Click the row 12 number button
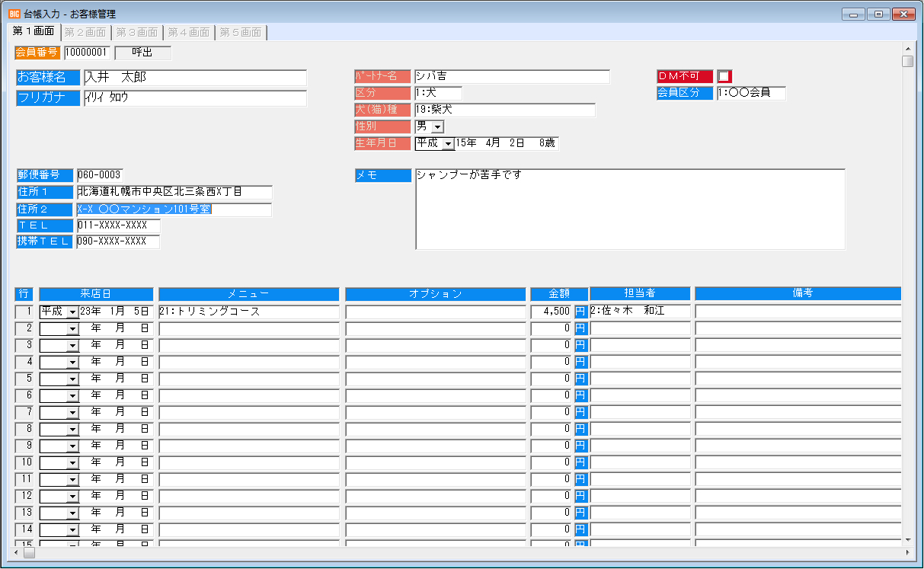 [x=24, y=496]
